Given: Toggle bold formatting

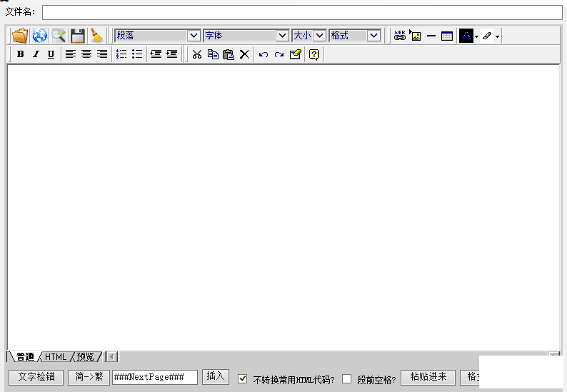Looking at the screenshot, I should point(21,54).
